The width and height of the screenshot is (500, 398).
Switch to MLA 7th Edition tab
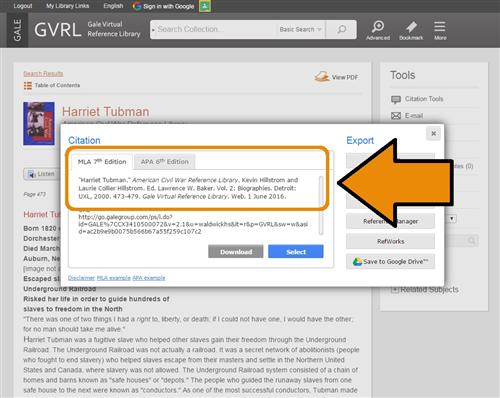[x=102, y=162]
